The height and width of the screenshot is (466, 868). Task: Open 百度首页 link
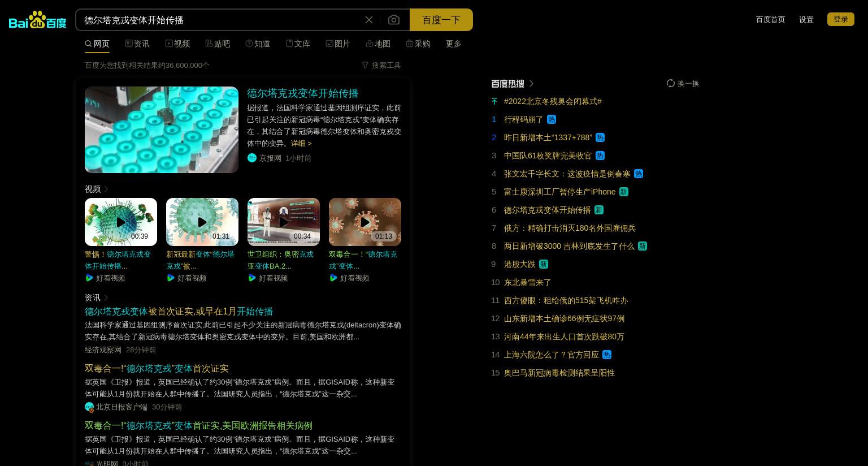point(770,19)
